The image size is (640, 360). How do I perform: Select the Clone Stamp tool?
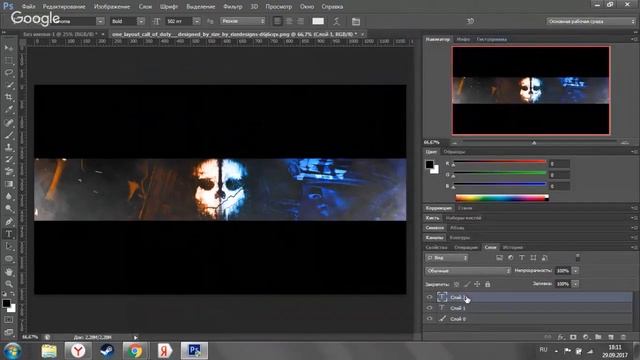click(x=9, y=147)
